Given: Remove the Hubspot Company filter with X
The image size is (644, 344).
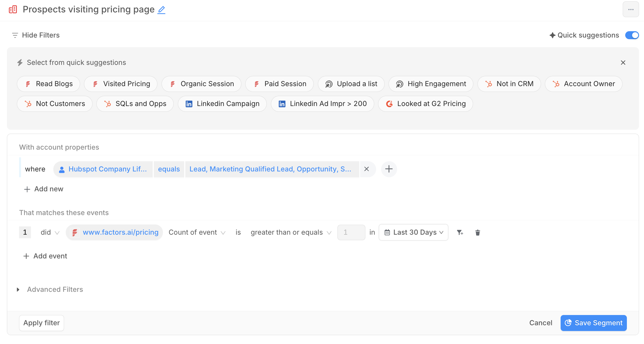Looking at the screenshot, I should click(367, 169).
